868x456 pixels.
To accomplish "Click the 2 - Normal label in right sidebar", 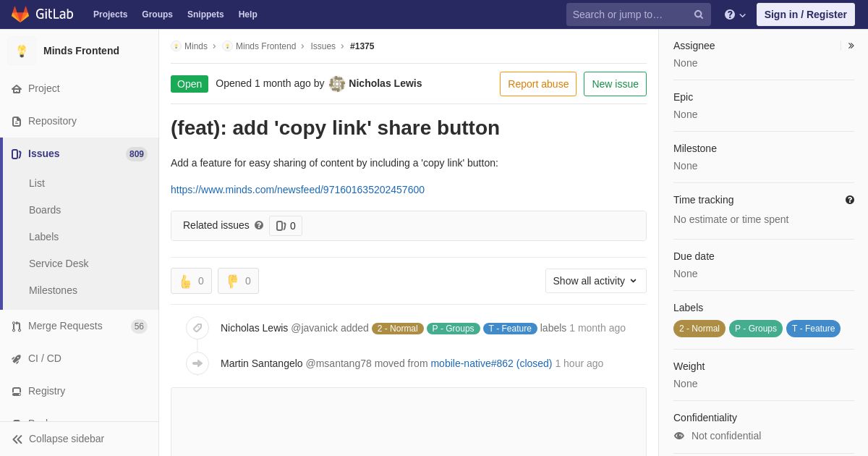I will pos(699,329).
